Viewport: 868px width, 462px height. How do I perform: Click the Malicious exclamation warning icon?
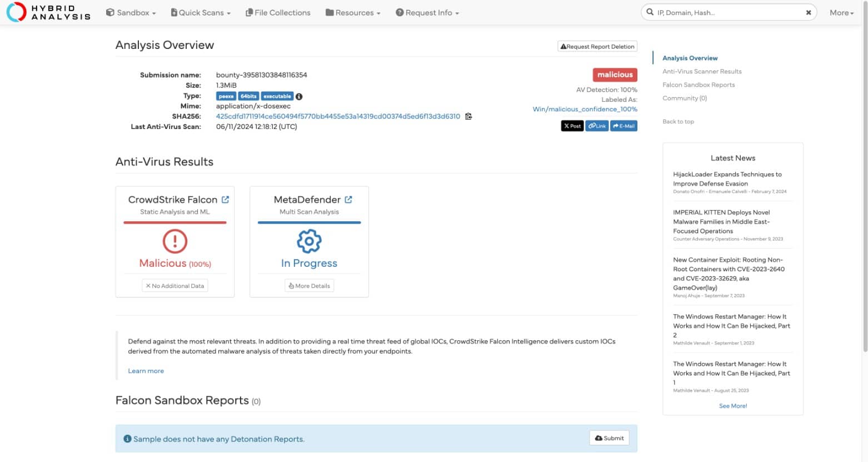pos(175,241)
